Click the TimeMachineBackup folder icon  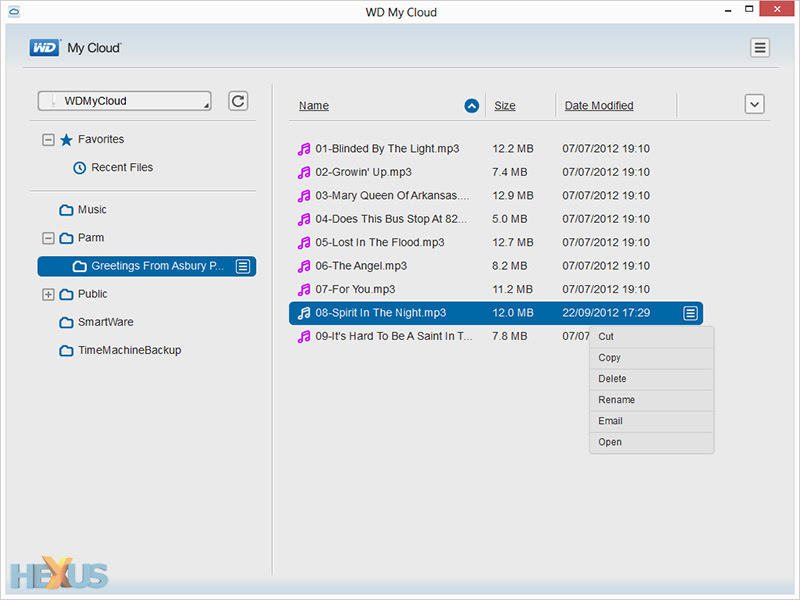coord(66,351)
